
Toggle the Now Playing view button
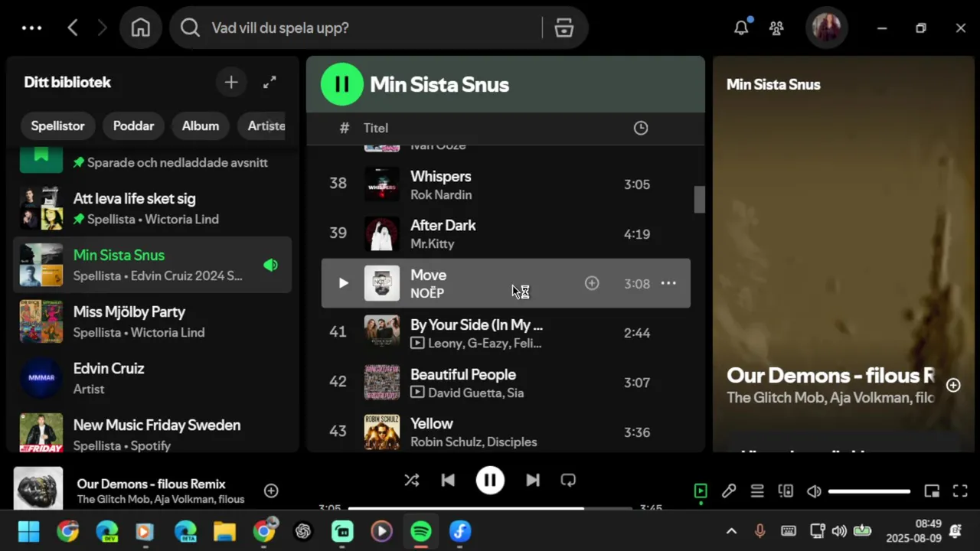point(701,491)
